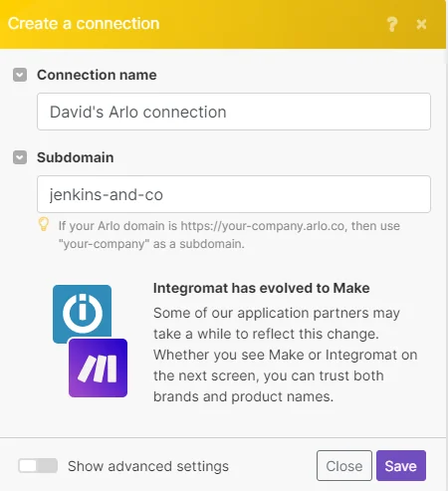The image size is (448, 491).
Task: Click the 'David's Arlo connection' text
Action: click(x=138, y=112)
